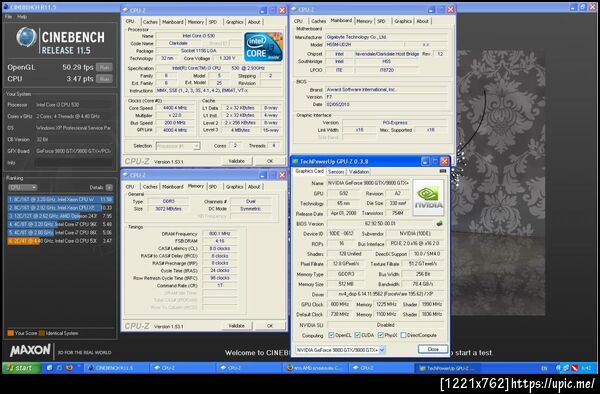Click the NVIDIA logo in GPU-Z
Screen dimensions: 600x394
pos(428,198)
